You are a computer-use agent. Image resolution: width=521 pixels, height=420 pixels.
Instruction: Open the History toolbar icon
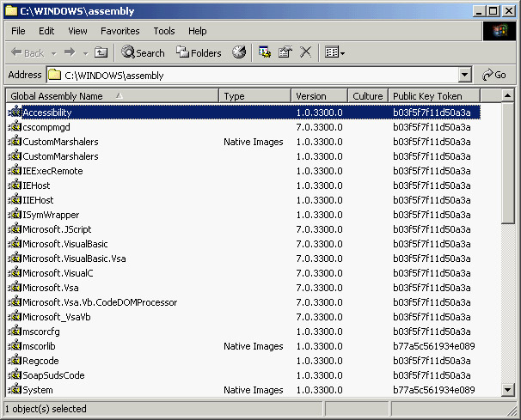[x=239, y=52]
